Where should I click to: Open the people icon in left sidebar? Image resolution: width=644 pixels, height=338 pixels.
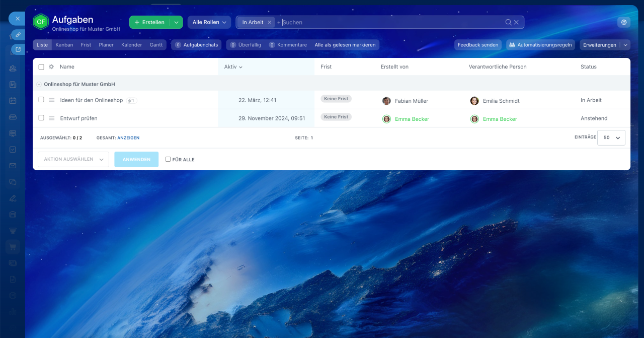pyautogui.click(x=13, y=69)
